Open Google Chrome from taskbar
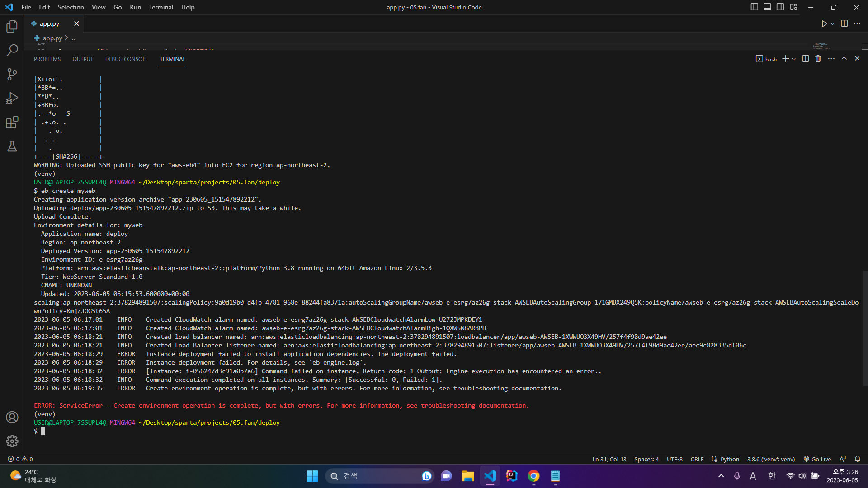868x488 pixels. [533, 476]
